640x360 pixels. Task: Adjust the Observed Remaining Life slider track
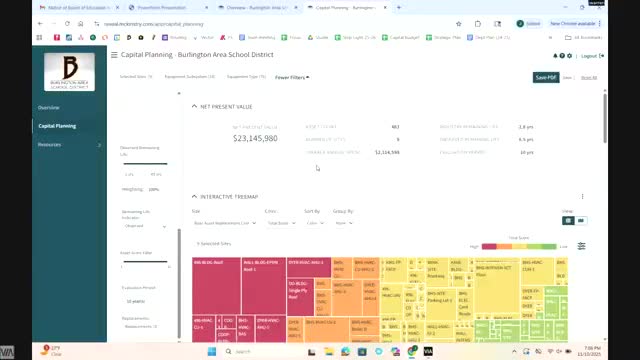click(145, 164)
